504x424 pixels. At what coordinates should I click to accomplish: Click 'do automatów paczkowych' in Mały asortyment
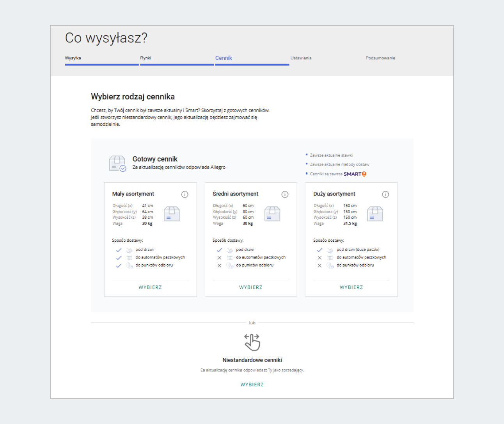click(x=160, y=258)
